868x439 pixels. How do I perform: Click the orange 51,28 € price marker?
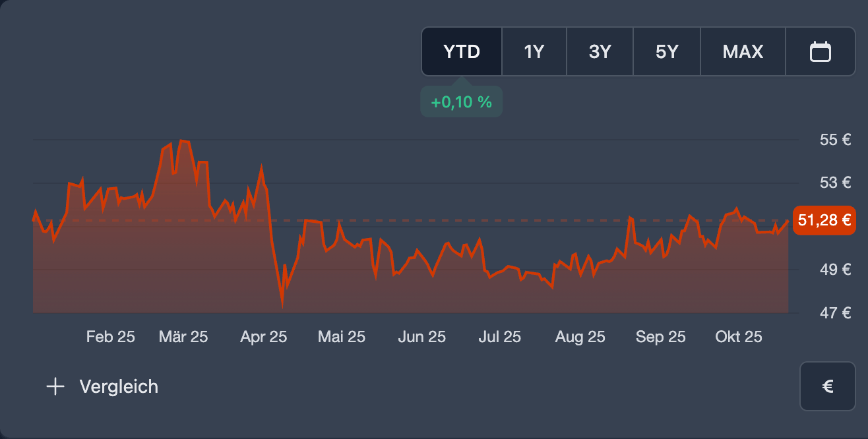pos(824,221)
